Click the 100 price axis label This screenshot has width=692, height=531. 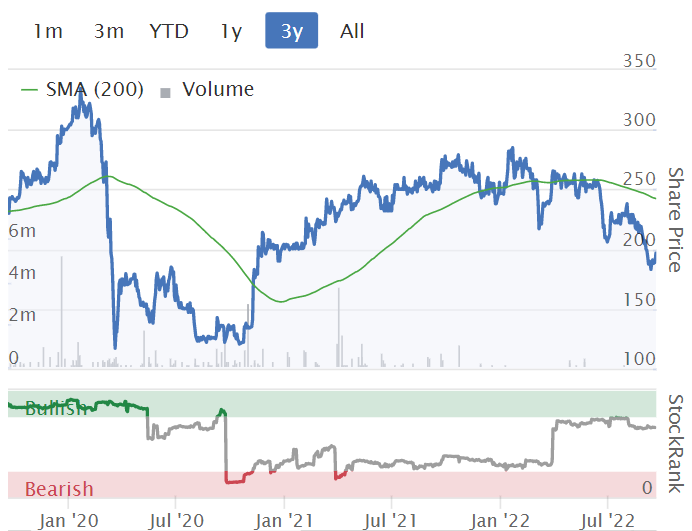[639, 359]
